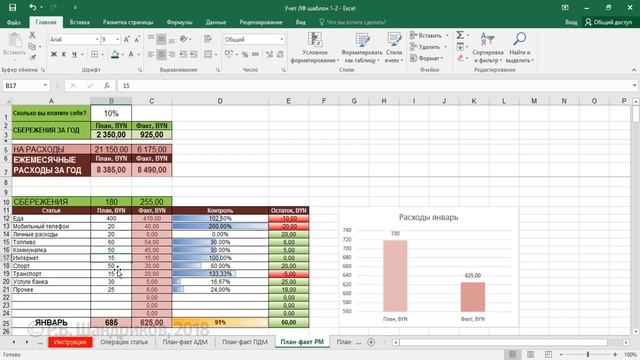This screenshot has height=360, width=640.
Task: Toggle Italic (К) formatting
Action: 64,54
